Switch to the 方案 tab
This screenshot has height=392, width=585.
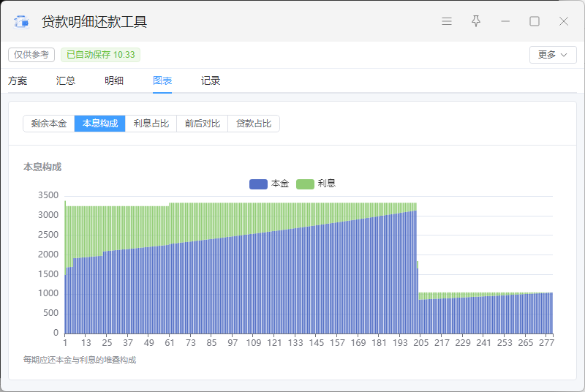tap(18, 80)
